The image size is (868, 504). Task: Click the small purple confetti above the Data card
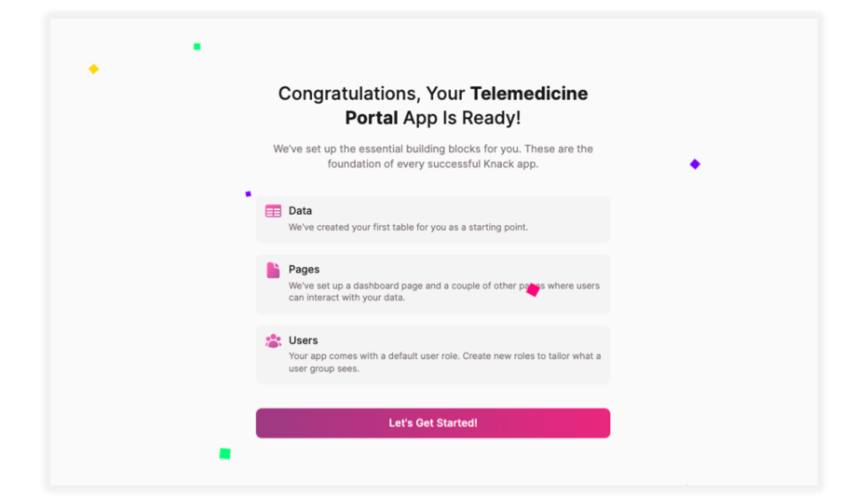[x=248, y=194]
